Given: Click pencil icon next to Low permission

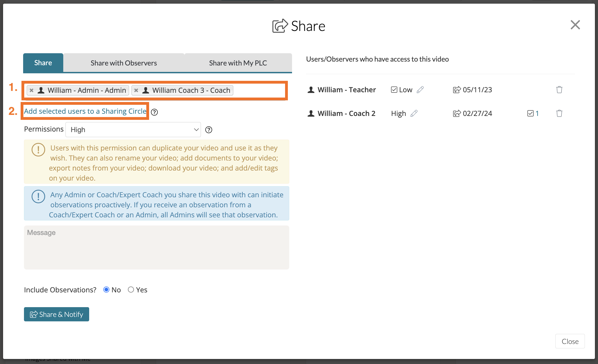Looking at the screenshot, I should 420,90.
